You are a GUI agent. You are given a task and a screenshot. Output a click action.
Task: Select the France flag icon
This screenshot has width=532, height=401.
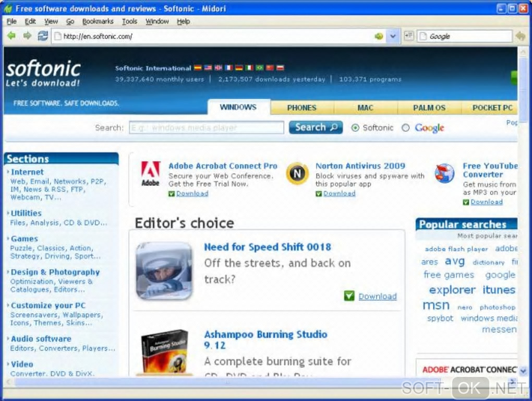(228, 68)
